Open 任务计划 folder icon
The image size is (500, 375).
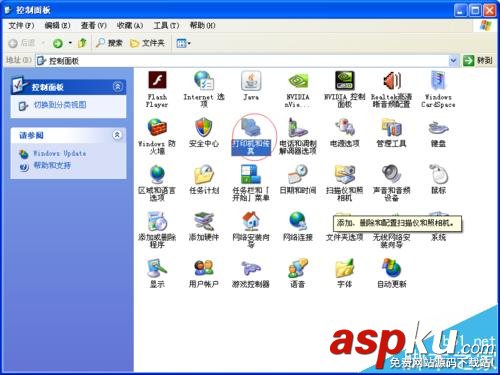pyautogui.click(x=204, y=175)
